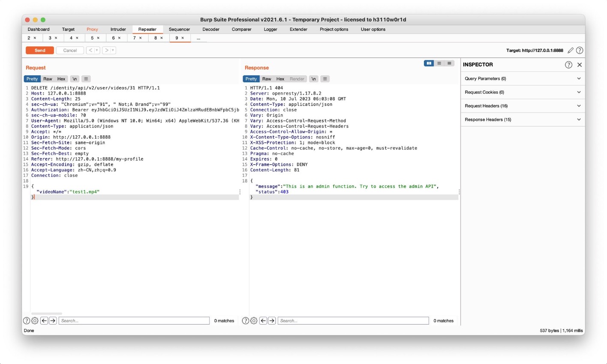The image size is (607, 364).
Task: Toggle non-printable characters in request
Action: click(75, 79)
